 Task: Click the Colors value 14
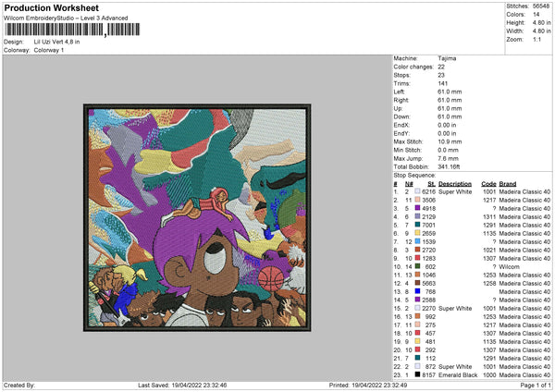(536, 15)
